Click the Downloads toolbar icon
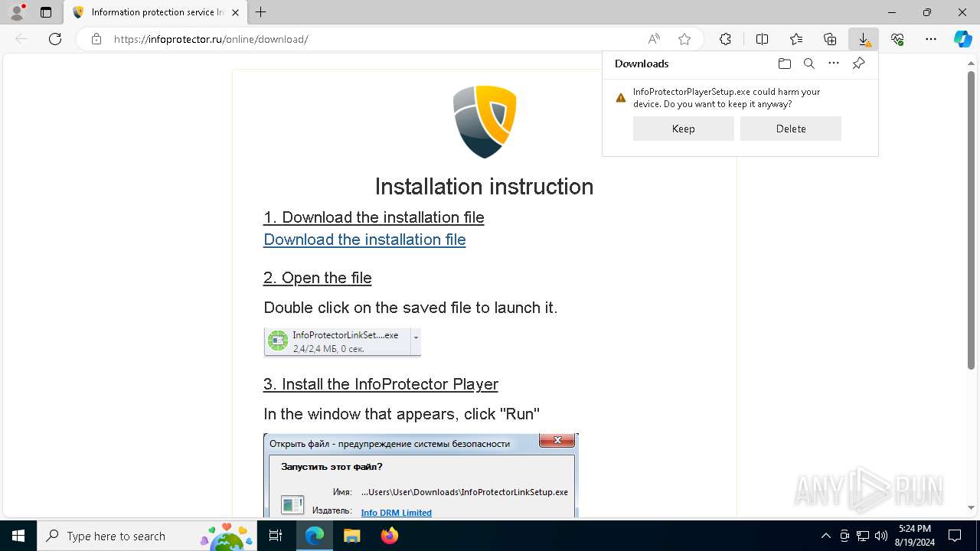The image size is (980, 551). (x=864, y=39)
